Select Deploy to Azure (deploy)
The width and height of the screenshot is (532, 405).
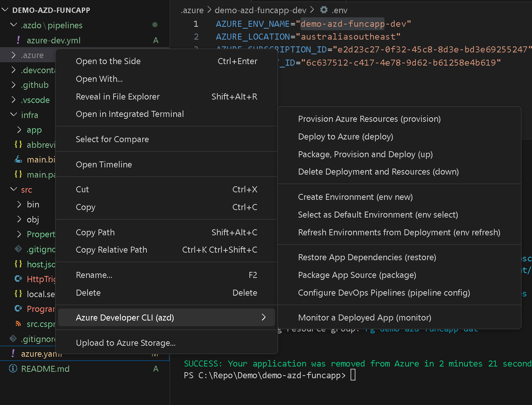coord(399,137)
